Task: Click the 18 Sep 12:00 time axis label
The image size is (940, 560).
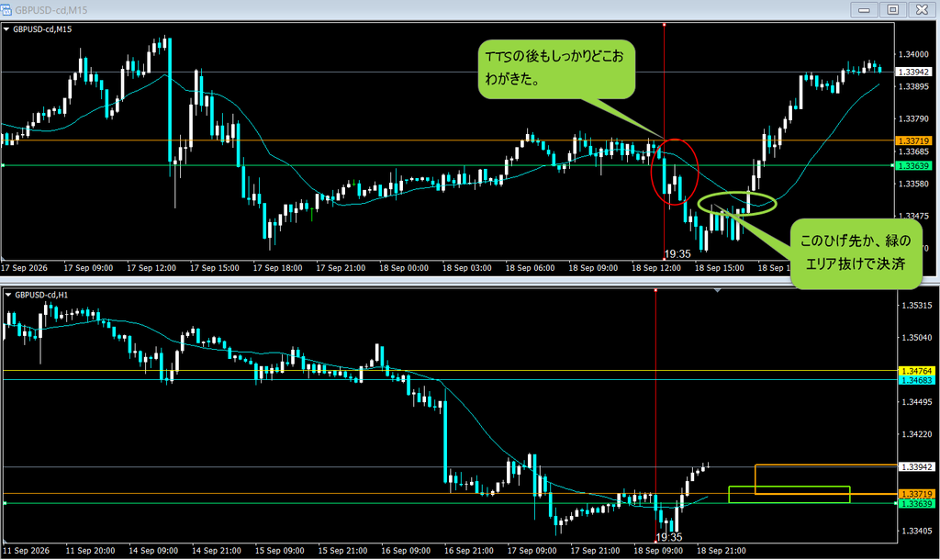Action: (x=655, y=268)
